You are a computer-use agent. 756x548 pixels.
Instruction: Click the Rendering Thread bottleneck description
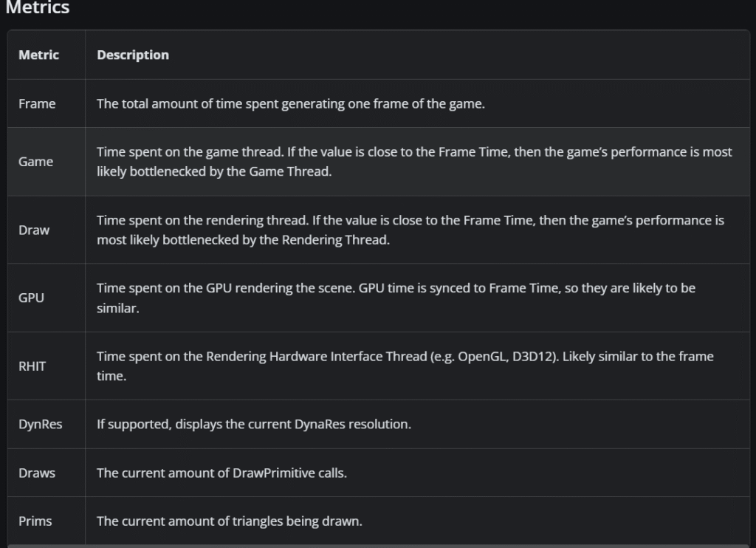click(x=410, y=230)
